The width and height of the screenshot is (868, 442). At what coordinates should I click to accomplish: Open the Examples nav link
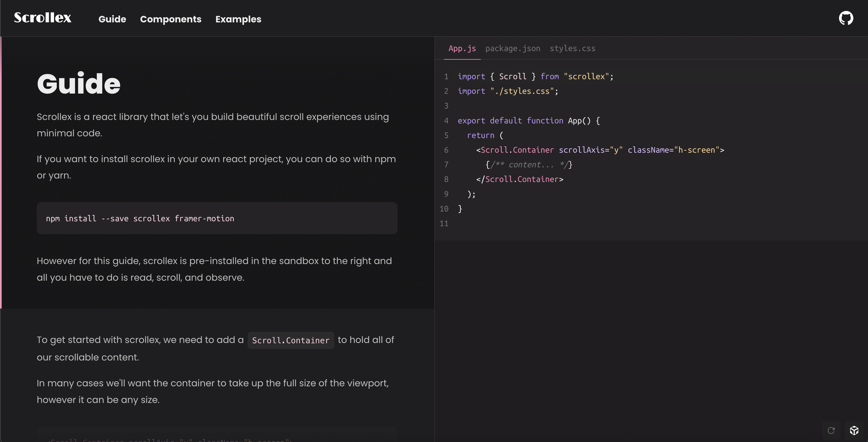[x=238, y=19]
